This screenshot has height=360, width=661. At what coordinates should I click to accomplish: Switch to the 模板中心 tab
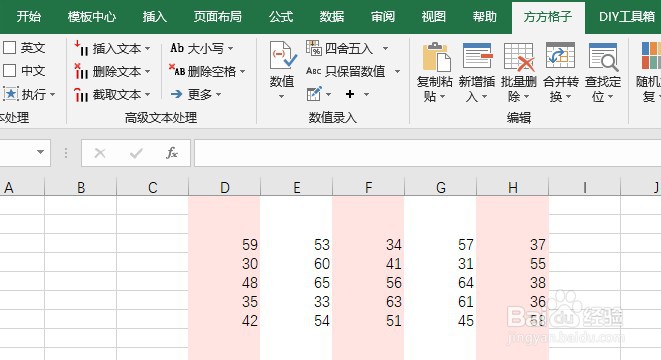pos(92,16)
